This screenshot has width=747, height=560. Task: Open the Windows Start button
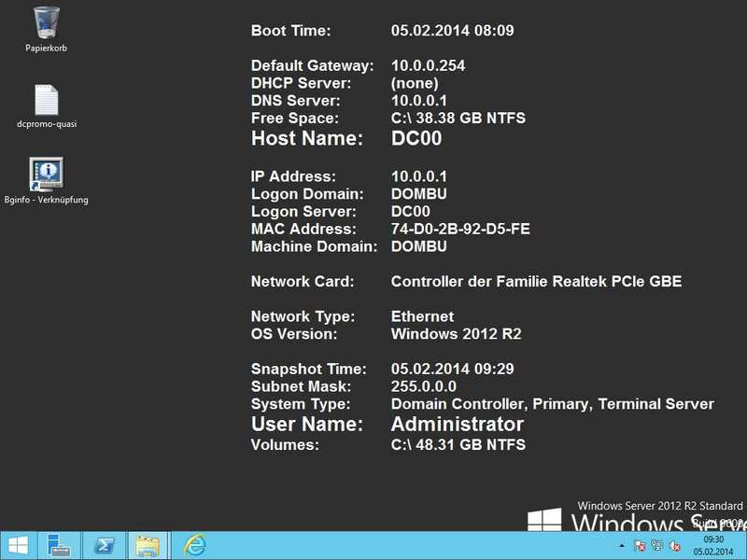pos(17,546)
